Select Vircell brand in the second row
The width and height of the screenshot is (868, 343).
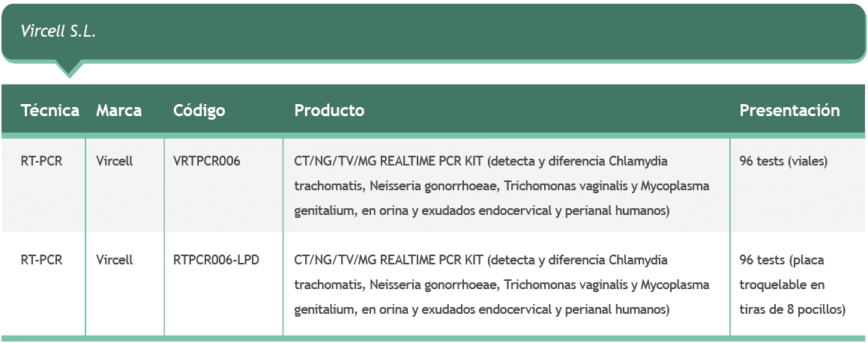point(115,260)
